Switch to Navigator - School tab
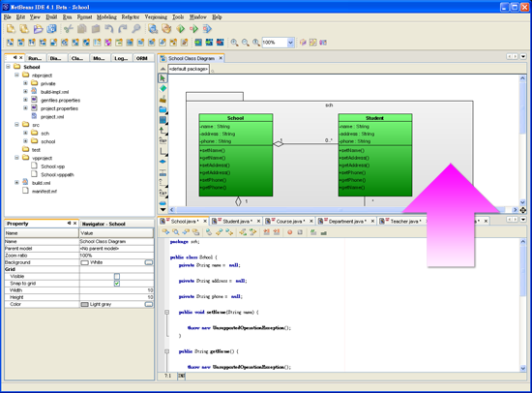Screen dimensions: 532x393 pos(103,225)
